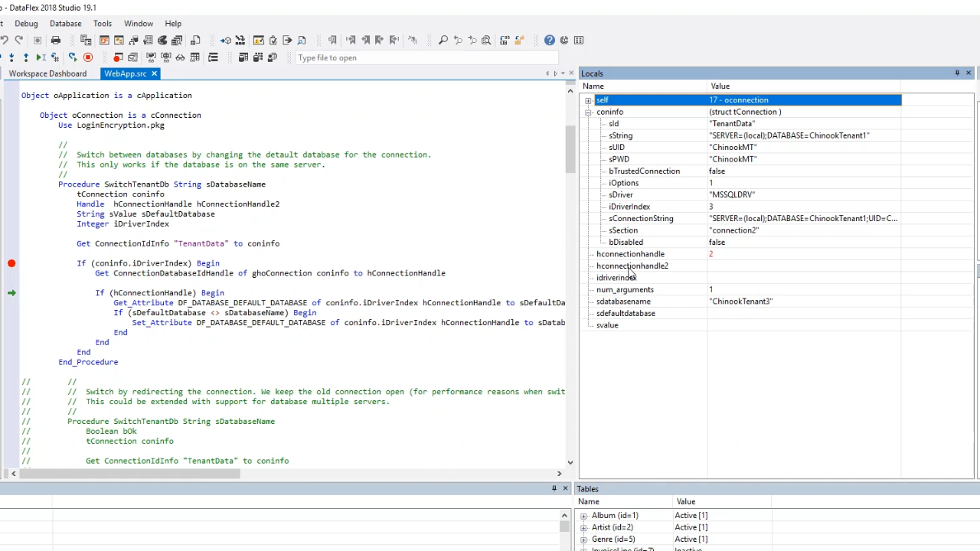Image resolution: width=980 pixels, height=551 pixels.
Task: Click the Redo arrow icon
Action: tap(19, 41)
